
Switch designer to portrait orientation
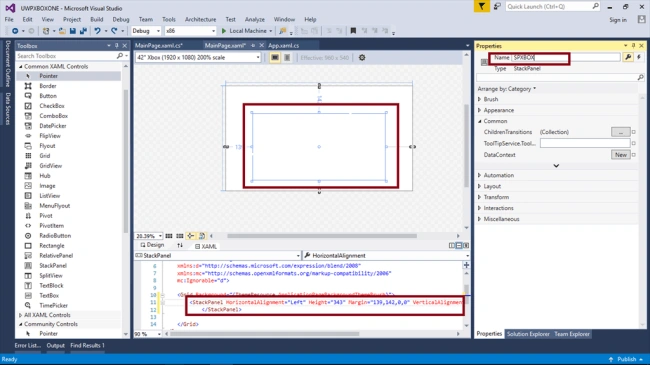tap(287, 58)
